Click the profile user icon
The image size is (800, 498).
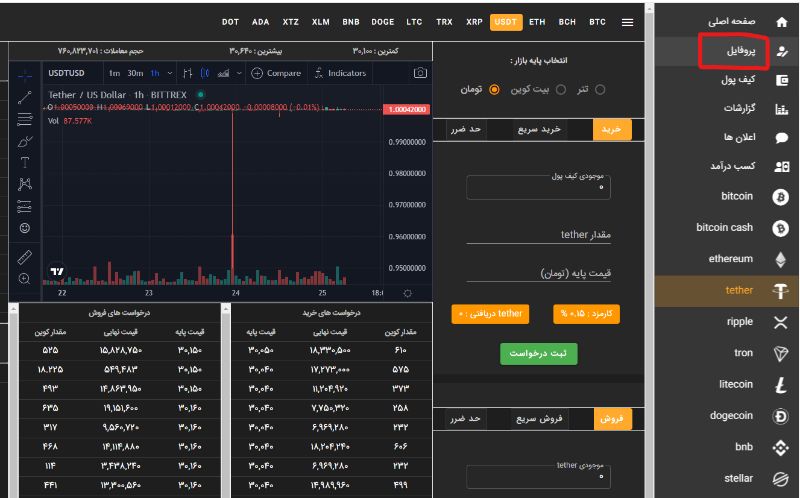click(782, 51)
